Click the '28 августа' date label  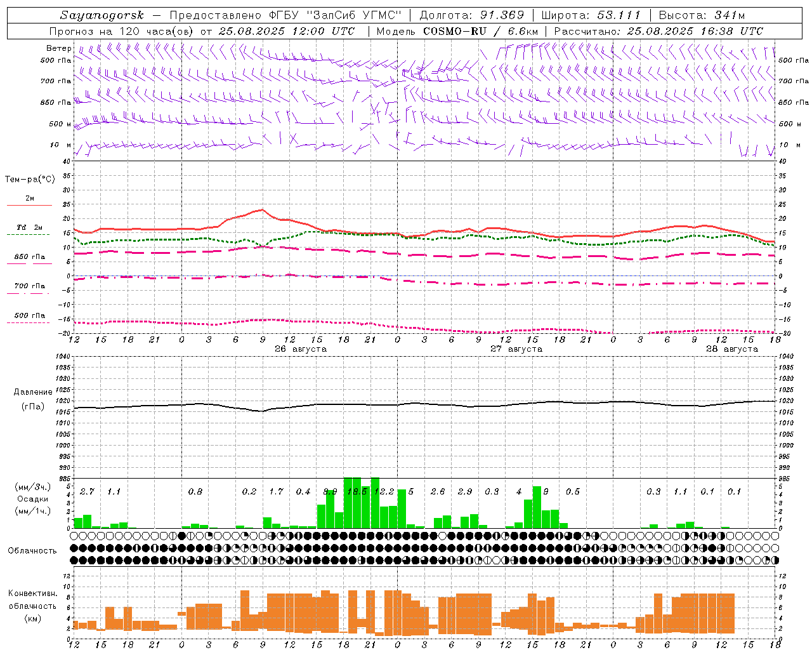[732, 349]
